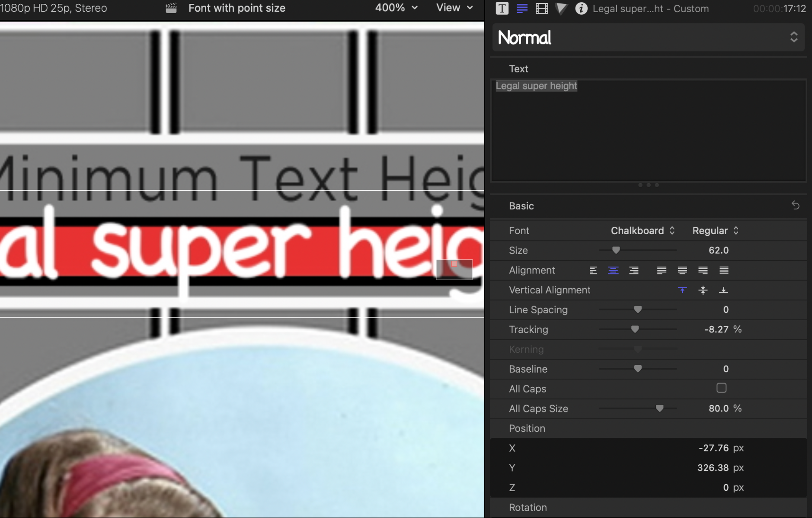Click the Legal super...ht - Custom title
This screenshot has width=812, height=518.
click(x=651, y=9)
